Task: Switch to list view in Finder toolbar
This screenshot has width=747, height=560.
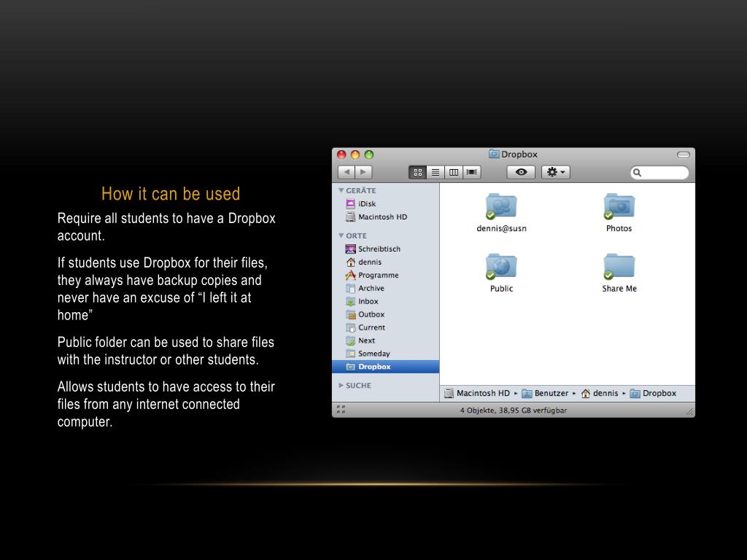Action: [436, 172]
